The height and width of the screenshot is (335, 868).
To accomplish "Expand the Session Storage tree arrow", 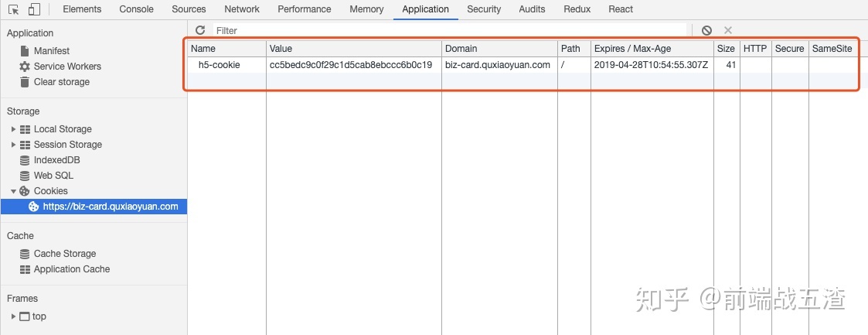I will 13,145.
